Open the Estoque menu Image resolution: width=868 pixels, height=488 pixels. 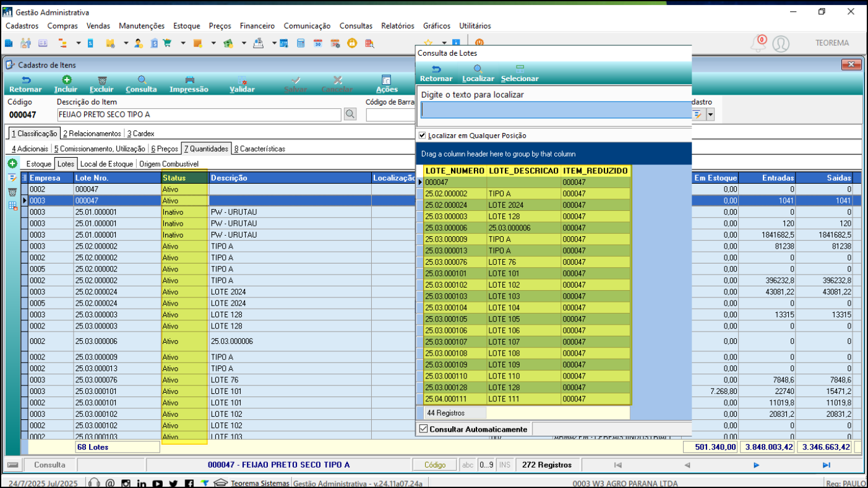187,26
